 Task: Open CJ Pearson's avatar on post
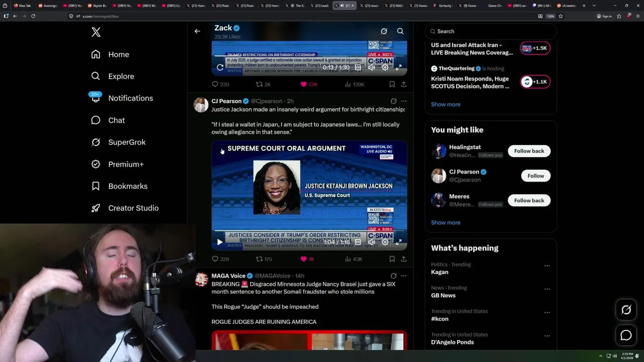click(x=201, y=105)
